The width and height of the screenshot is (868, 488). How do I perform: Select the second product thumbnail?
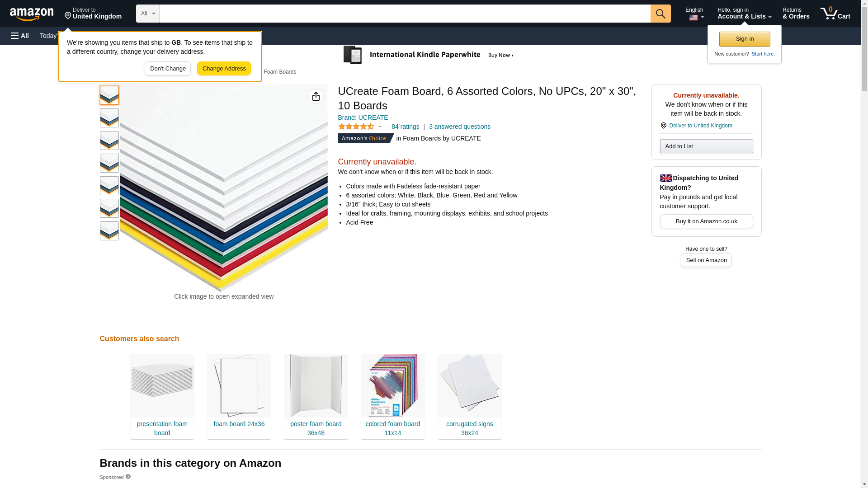coord(109,118)
